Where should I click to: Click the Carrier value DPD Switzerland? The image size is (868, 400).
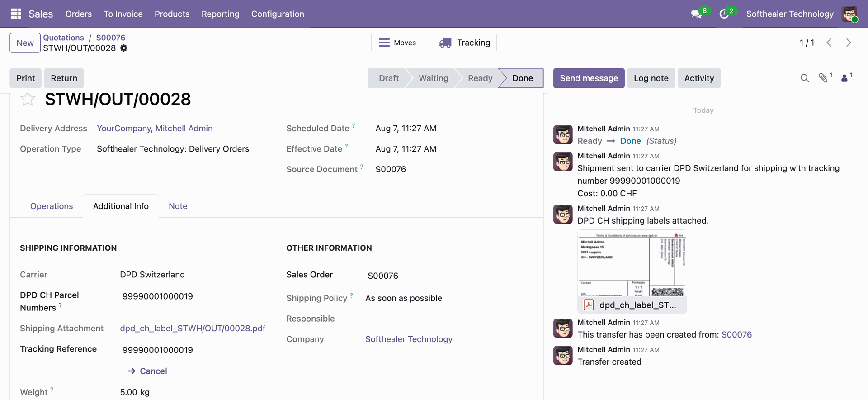(152, 275)
